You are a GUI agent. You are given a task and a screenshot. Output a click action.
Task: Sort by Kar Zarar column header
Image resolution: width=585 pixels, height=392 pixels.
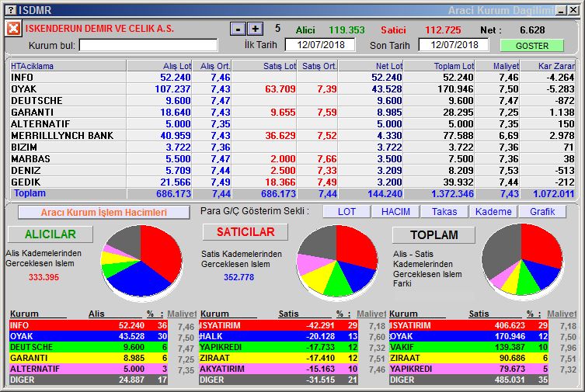548,66
